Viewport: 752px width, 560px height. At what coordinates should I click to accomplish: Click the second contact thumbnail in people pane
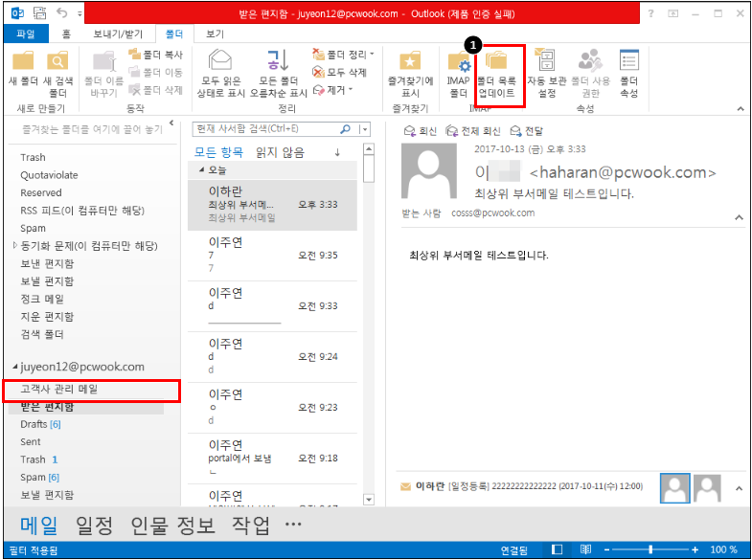(x=707, y=488)
